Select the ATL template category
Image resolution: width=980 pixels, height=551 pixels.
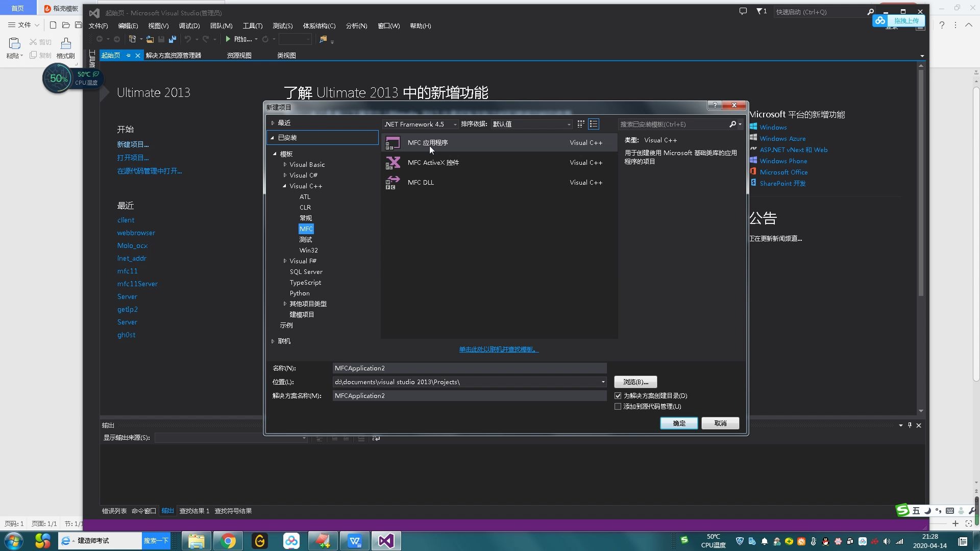305,197
